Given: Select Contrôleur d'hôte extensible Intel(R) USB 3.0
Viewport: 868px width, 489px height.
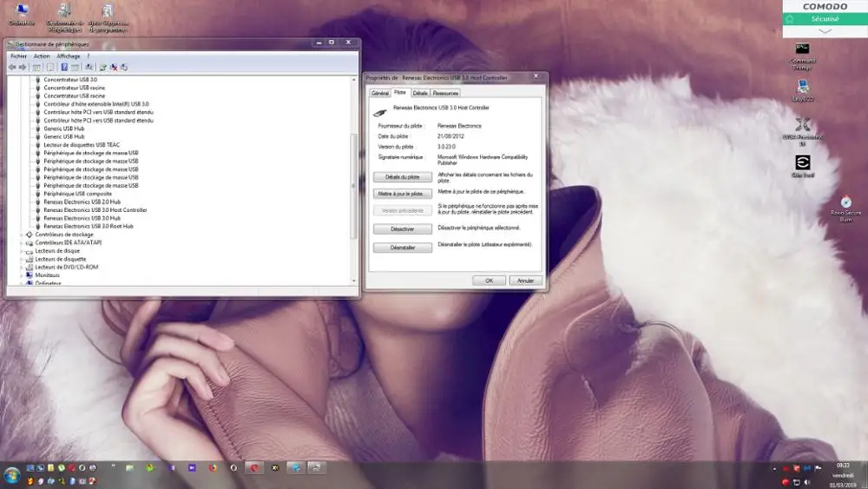Looking at the screenshot, I should coord(96,104).
